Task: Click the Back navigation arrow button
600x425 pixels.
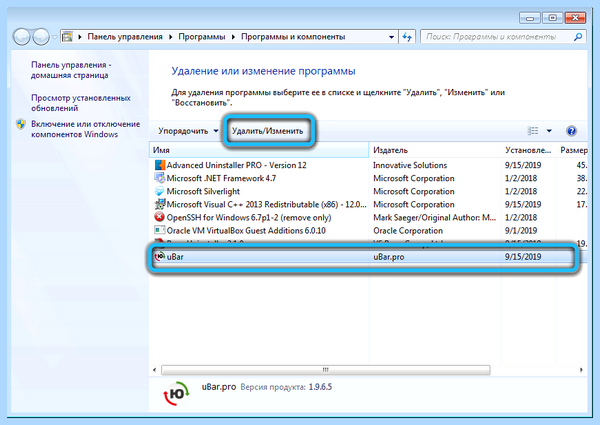Action: (x=21, y=37)
